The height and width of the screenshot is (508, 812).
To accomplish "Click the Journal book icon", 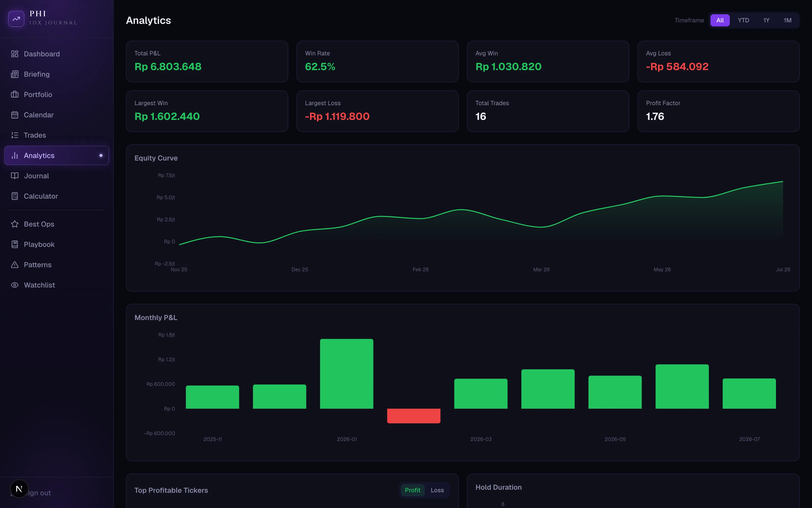I will [14, 176].
